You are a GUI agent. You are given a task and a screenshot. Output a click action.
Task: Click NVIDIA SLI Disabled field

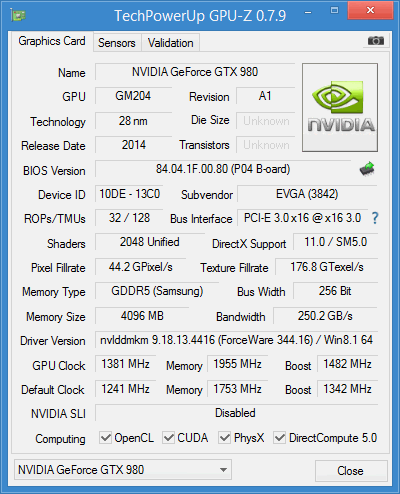pyautogui.click(x=236, y=413)
